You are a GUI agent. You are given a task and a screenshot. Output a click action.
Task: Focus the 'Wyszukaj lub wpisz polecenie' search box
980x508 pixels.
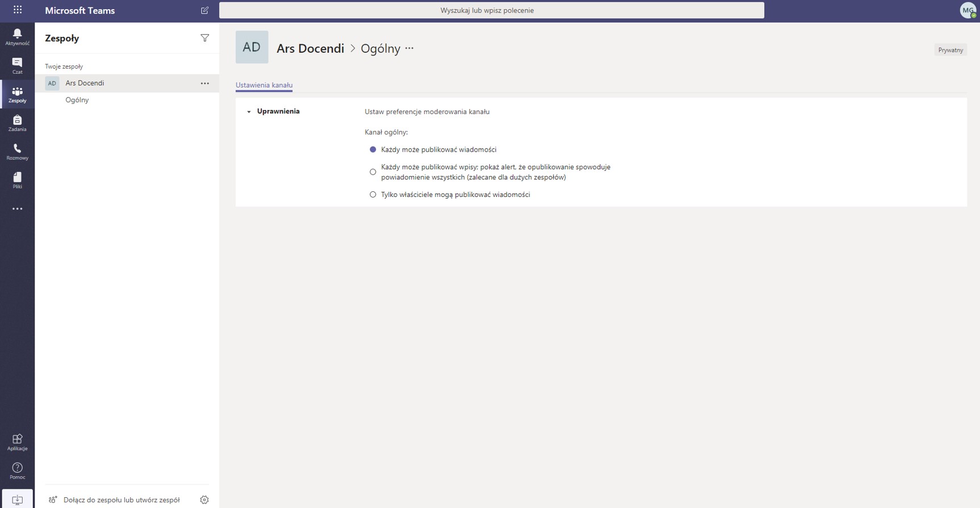[x=491, y=10]
